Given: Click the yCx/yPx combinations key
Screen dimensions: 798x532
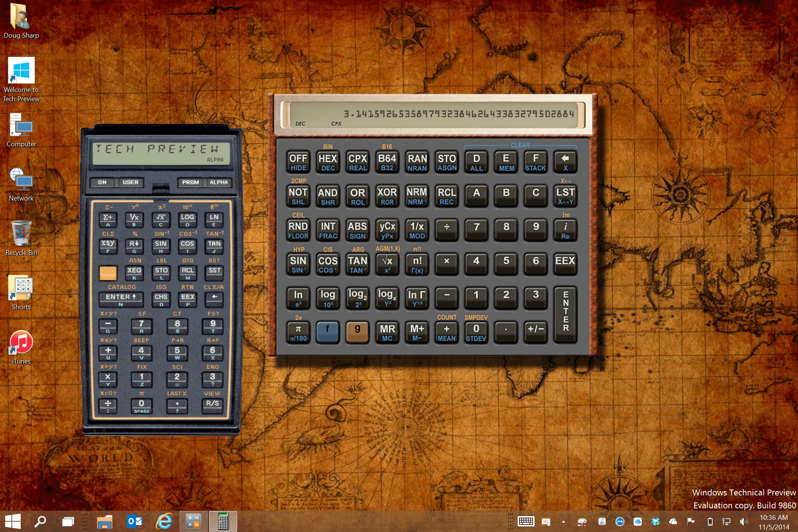Looking at the screenshot, I should coord(387,230).
